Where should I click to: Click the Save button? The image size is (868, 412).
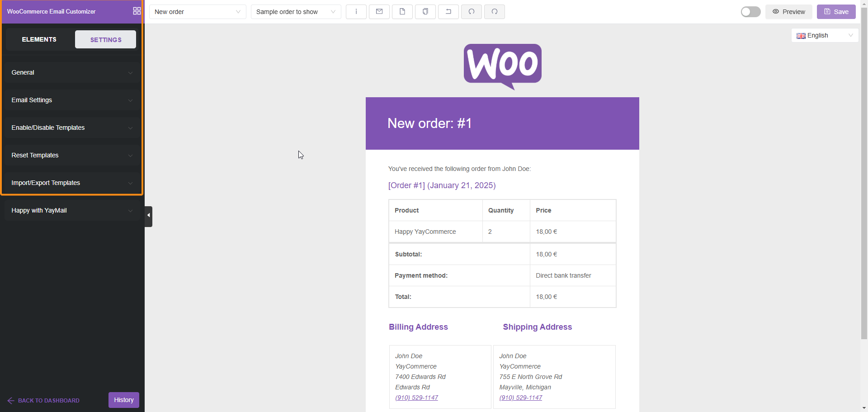(836, 12)
